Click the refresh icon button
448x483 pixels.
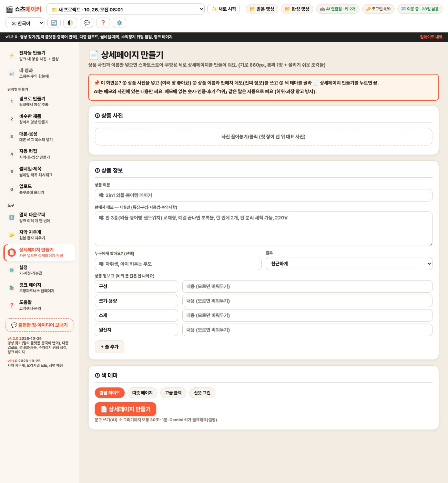pyautogui.click(x=54, y=23)
